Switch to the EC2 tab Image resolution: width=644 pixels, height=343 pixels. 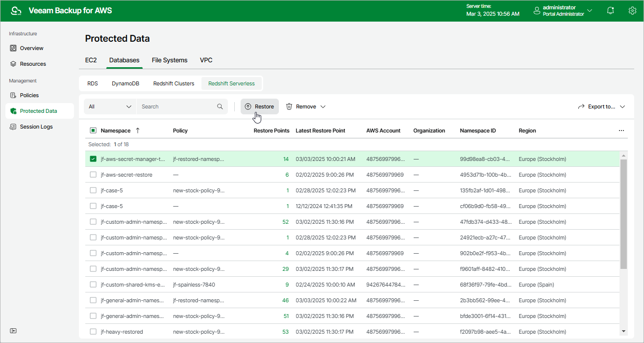click(x=91, y=60)
